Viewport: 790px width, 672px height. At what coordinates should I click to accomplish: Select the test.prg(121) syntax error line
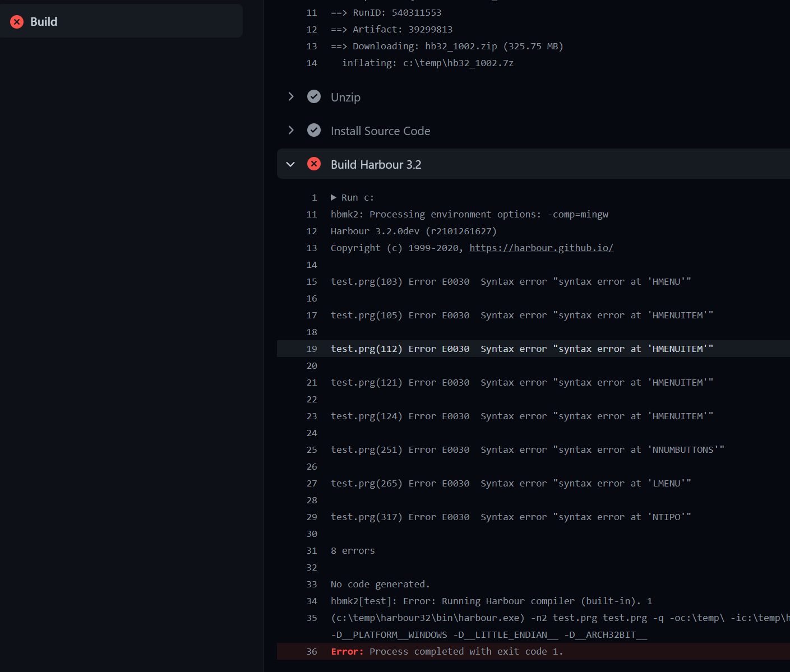coord(522,382)
